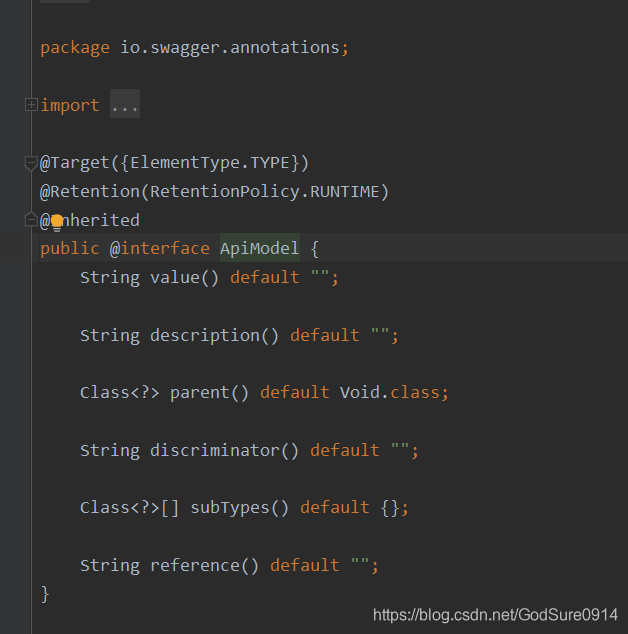Click io.swagger.annotations package name
The width and height of the screenshot is (628, 634).
[230, 47]
